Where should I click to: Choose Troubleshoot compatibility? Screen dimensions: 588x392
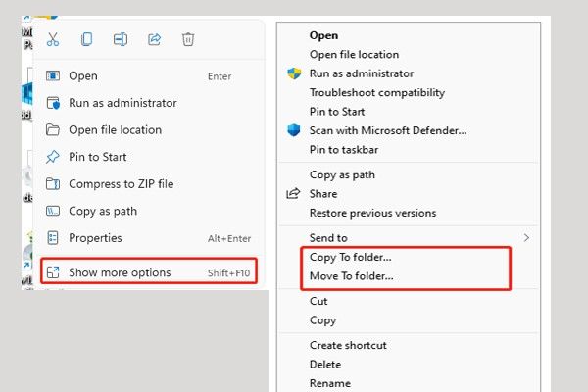point(377,93)
